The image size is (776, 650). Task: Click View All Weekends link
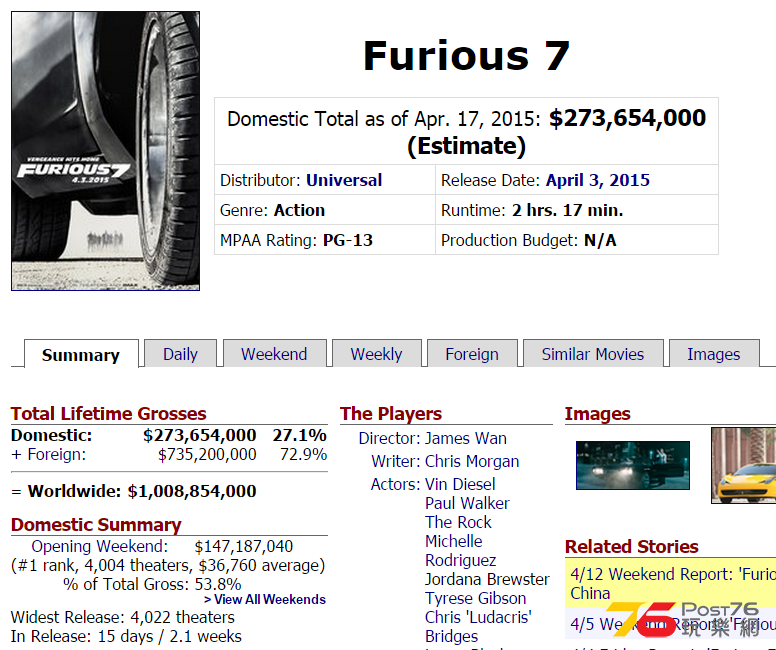pyautogui.click(x=264, y=599)
